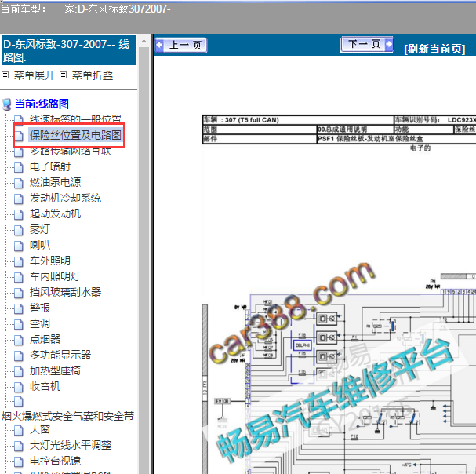Collapse all menus with 菜单折叠
The height and width of the screenshot is (474, 476).
pyautogui.click(x=93, y=75)
